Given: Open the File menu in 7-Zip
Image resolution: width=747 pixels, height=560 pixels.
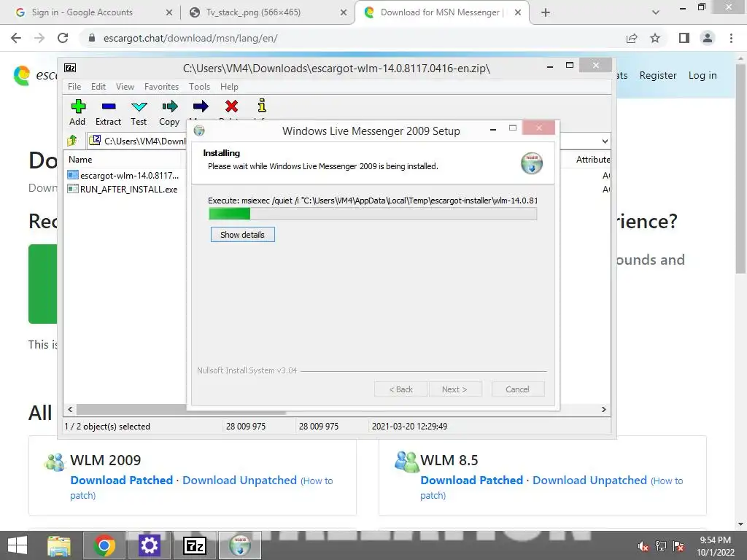Looking at the screenshot, I should pyautogui.click(x=74, y=87).
